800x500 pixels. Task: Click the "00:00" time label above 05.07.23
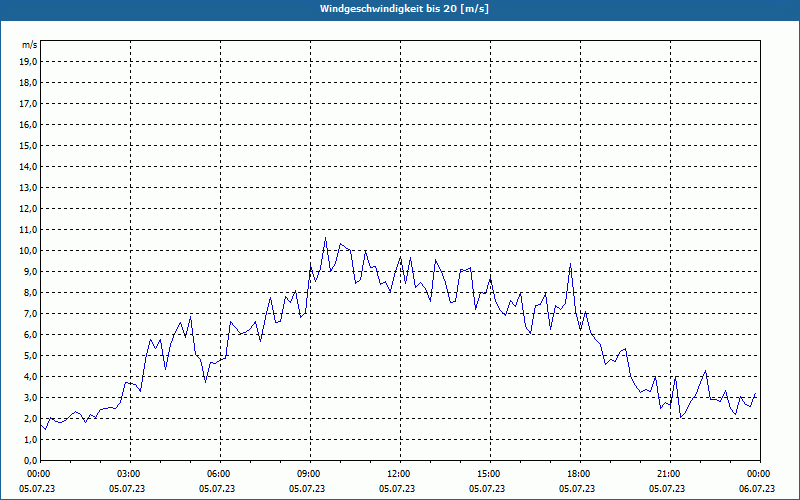click(38, 474)
